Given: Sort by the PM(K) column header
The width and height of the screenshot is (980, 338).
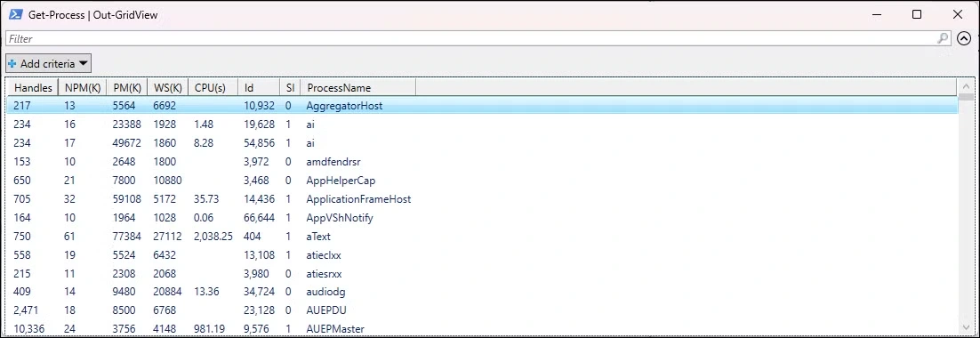Looking at the screenshot, I should tap(127, 88).
